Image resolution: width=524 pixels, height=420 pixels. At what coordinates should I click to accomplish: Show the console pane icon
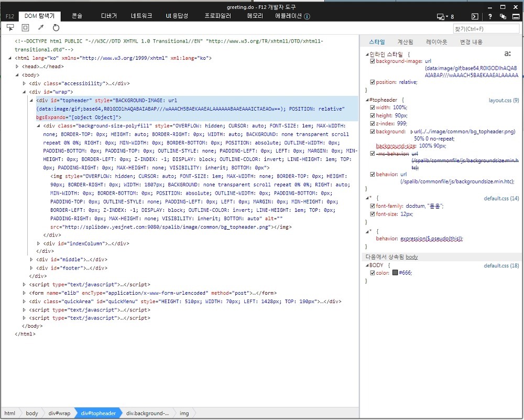tap(475, 16)
